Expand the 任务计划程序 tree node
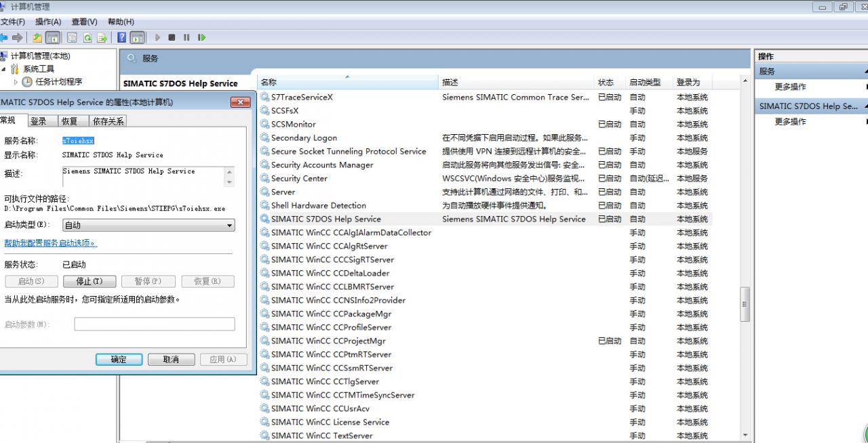The height and width of the screenshot is (443, 868). (16, 82)
